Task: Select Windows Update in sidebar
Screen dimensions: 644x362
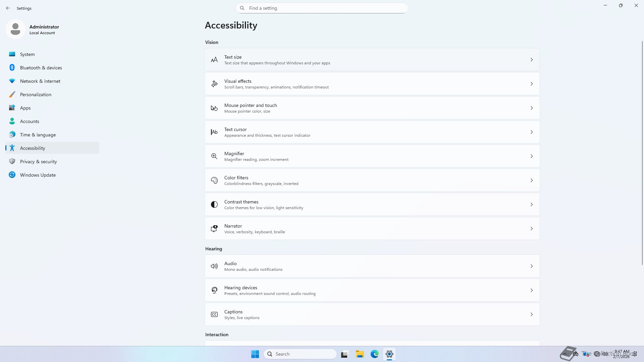Action: coord(38,175)
